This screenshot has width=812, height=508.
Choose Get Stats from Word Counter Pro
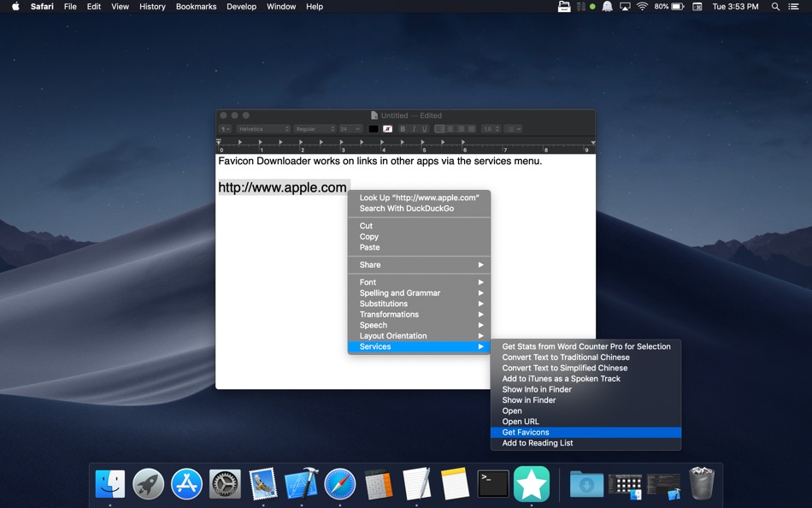585,346
